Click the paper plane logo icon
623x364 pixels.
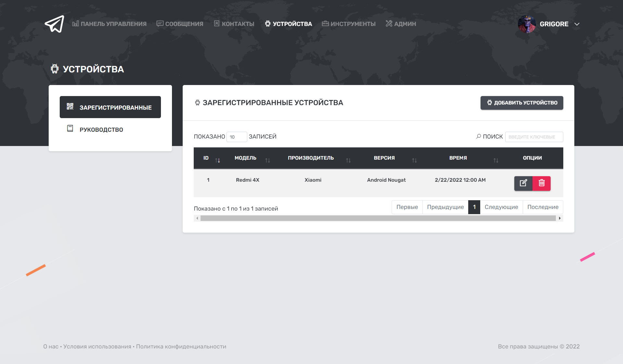54,24
